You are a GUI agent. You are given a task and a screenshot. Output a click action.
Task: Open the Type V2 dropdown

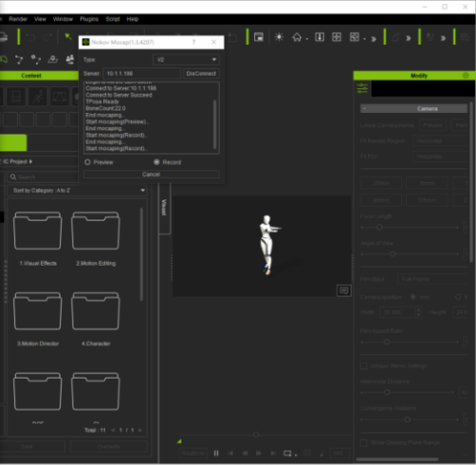tap(186, 60)
